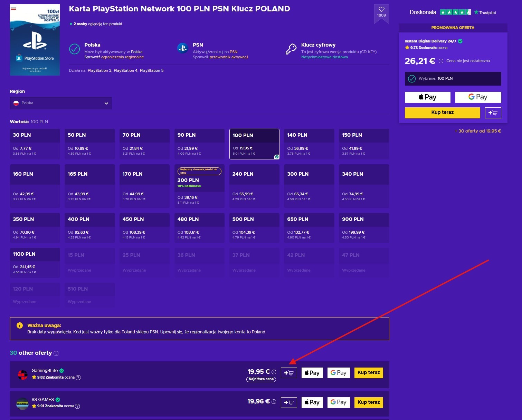
Task: Expand the + 30 oferty od 19,95 € link
Action: click(477, 131)
